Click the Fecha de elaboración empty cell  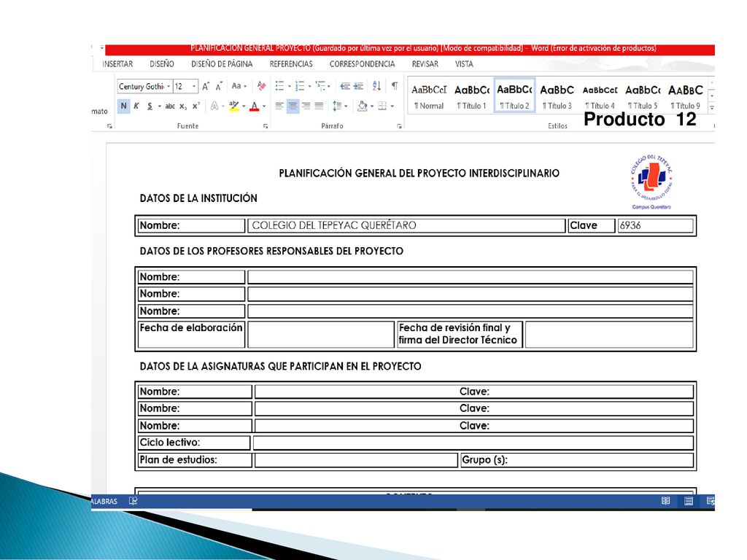tap(321, 334)
